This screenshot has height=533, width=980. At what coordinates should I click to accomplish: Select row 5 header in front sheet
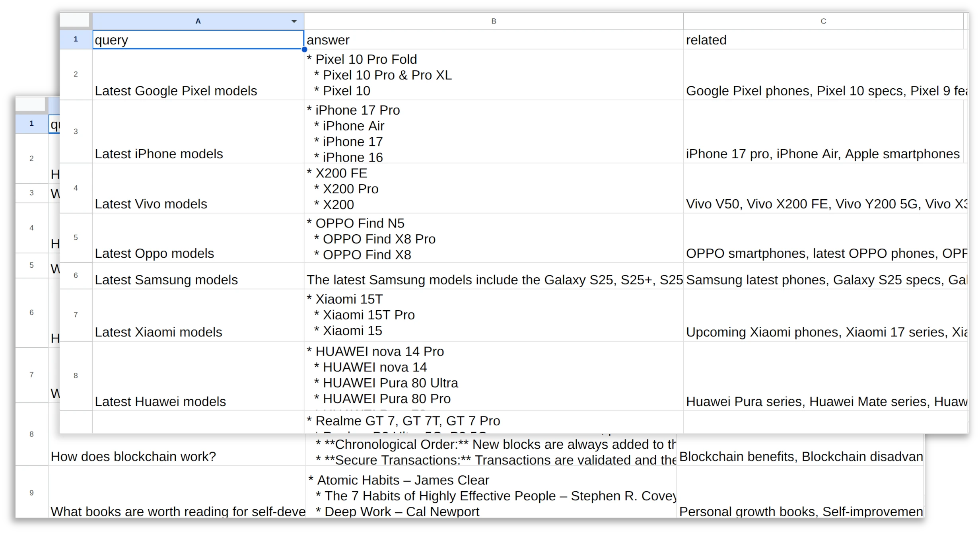[x=76, y=237]
